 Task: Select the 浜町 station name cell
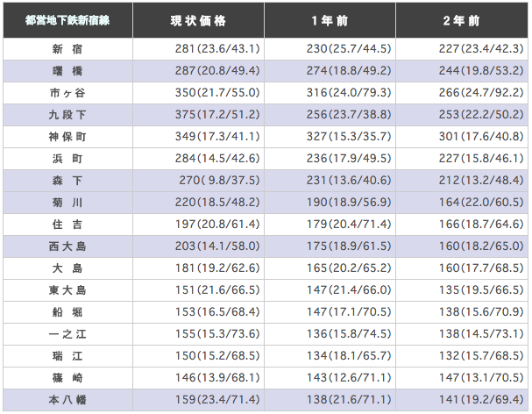tap(67, 159)
